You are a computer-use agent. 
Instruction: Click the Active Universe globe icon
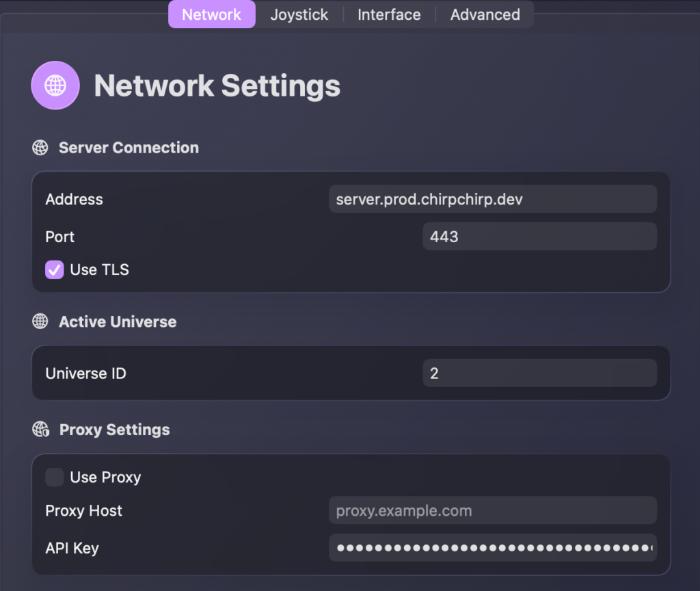tap(40, 321)
